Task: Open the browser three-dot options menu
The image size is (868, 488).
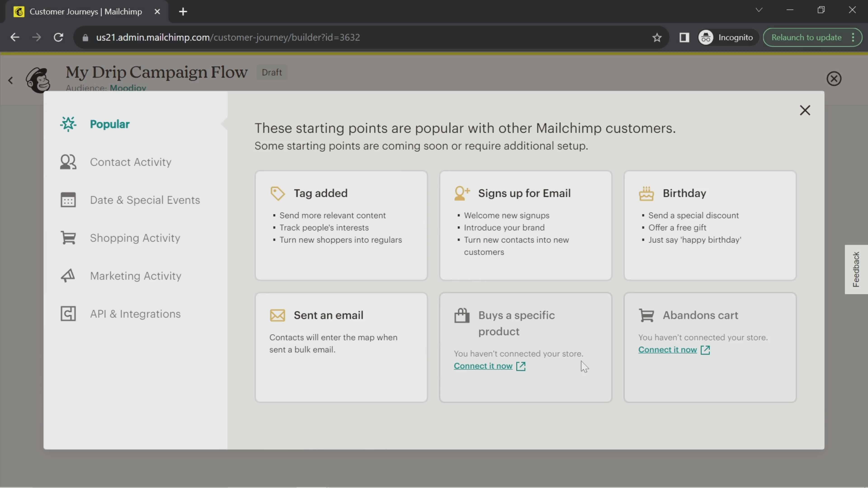Action: click(853, 37)
